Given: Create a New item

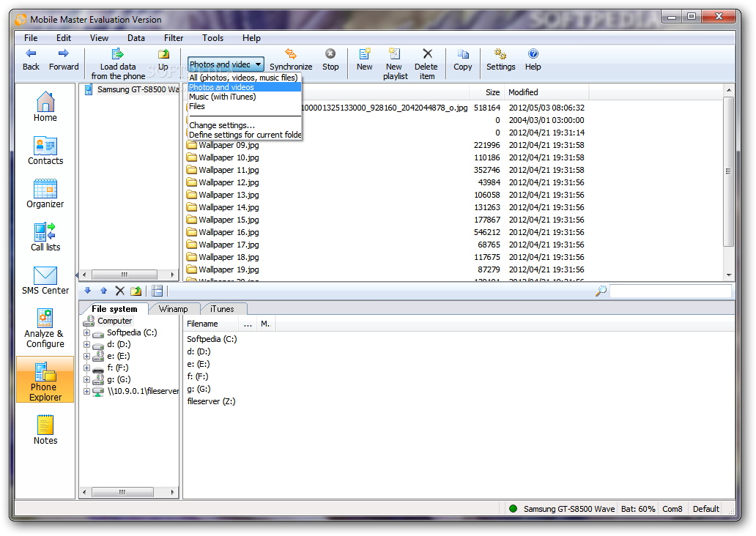Looking at the screenshot, I should [x=365, y=59].
